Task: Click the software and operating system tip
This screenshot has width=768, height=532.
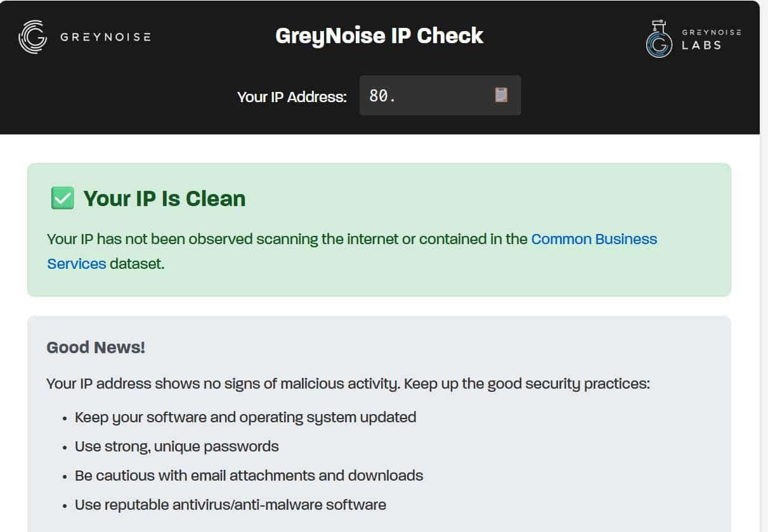Action: [x=245, y=417]
